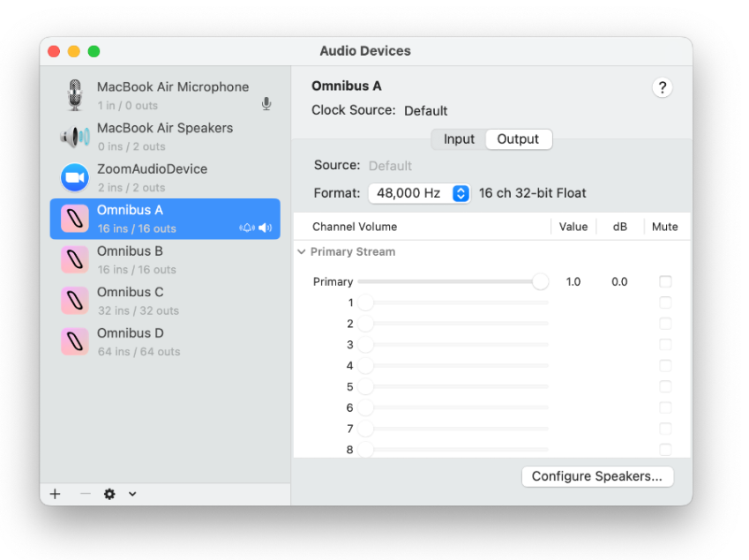Image resolution: width=749 pixels, height=560 pixels.
Task: Click the Primary dB value 0.0 cell
Action: click(619, 281)
